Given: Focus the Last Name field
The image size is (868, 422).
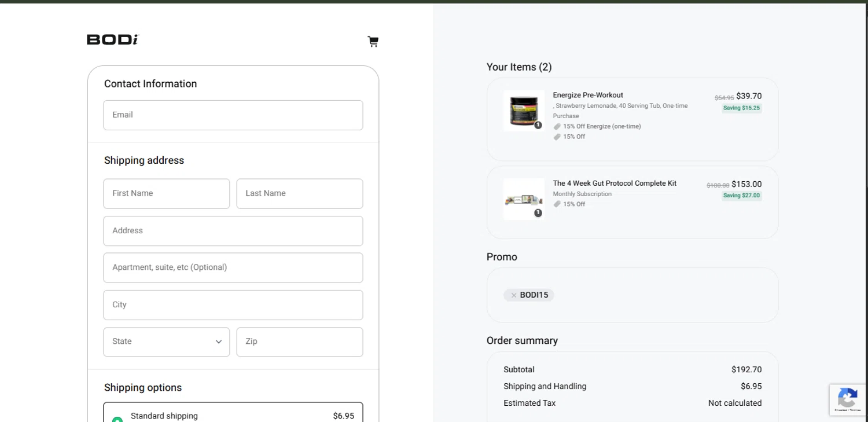Looking at the screenshot, I should (300, 193).
